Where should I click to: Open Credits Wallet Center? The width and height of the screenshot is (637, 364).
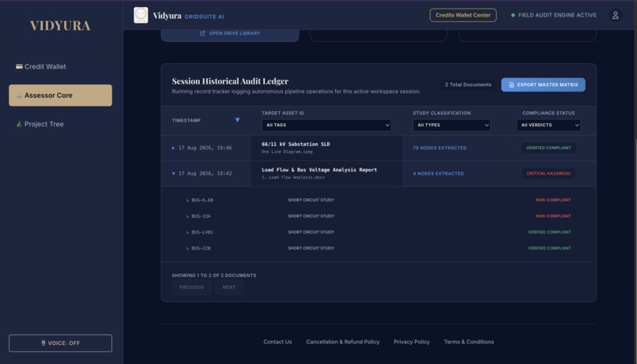point(462,15)
